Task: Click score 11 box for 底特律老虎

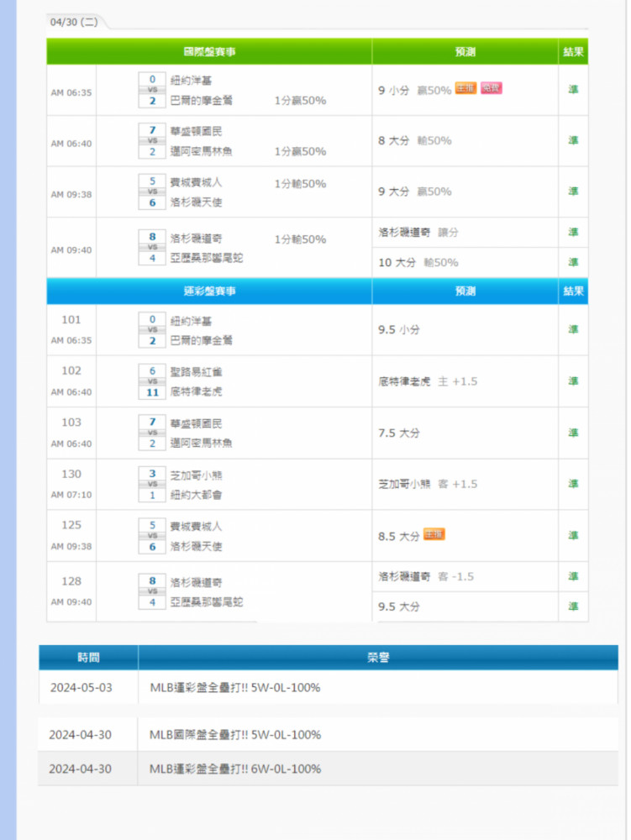Action: point(152,392)
